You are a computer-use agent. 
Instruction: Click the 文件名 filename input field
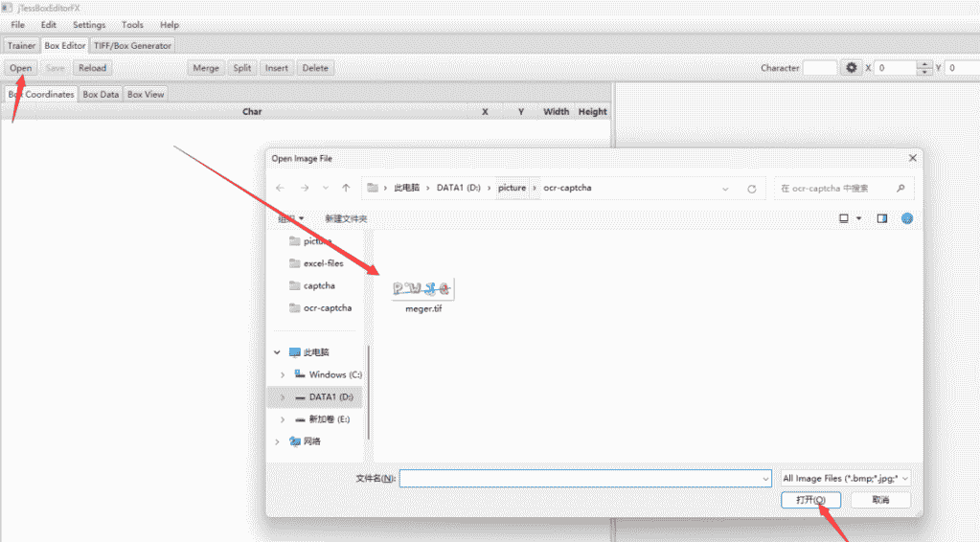pyautogui.click(x=584, y=478)
